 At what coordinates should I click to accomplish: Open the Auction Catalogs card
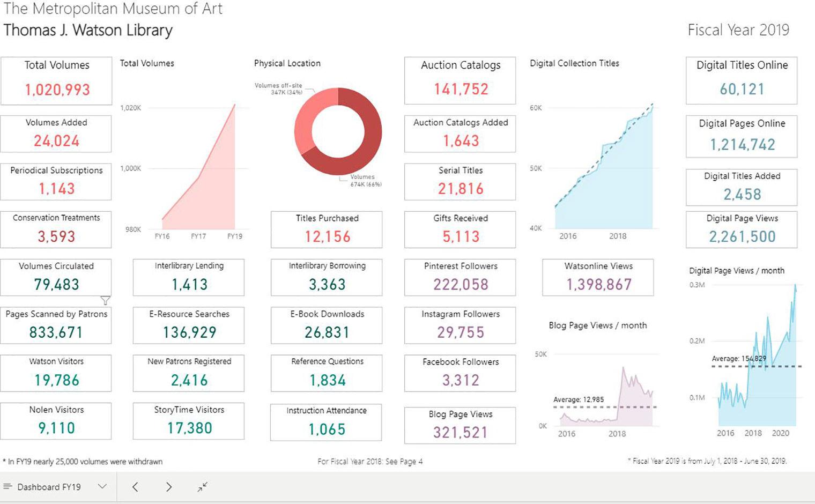point(460,79)
